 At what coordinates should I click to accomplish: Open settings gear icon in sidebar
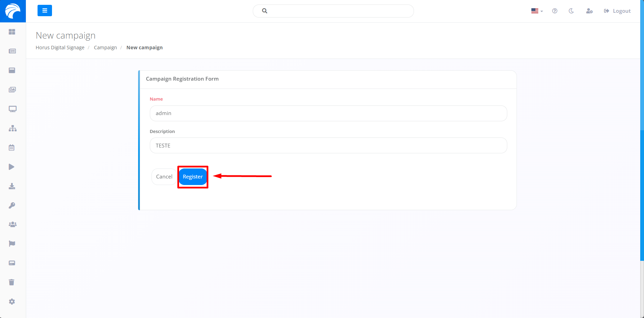tap(12, 301)
